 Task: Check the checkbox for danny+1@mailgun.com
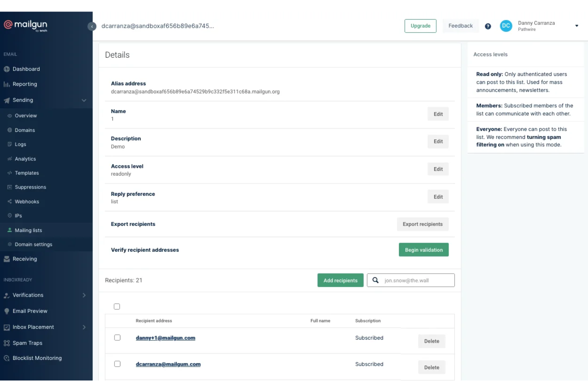[x=117, y=337]
